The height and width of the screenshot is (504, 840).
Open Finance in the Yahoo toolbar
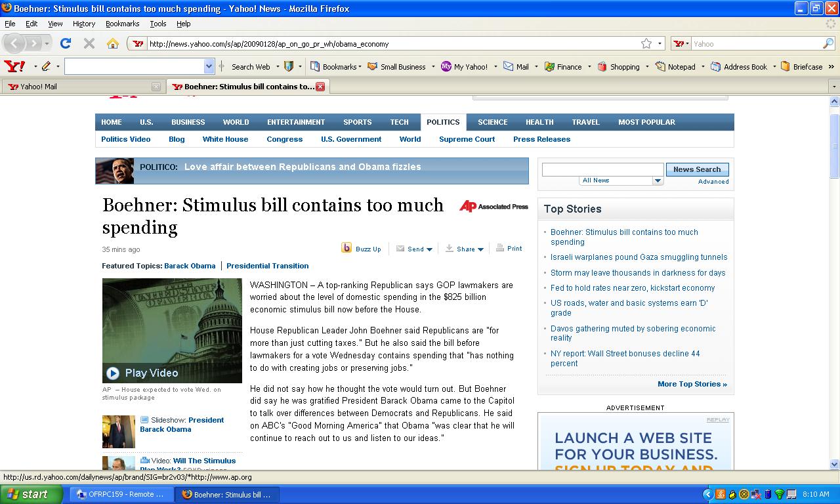point(563,66)
